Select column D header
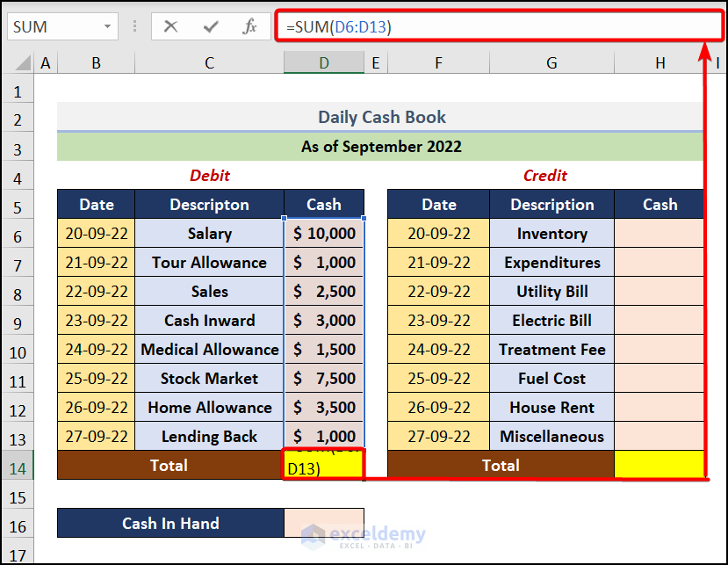Viewport: 728px width, 565px height. (x=324, y=62)
